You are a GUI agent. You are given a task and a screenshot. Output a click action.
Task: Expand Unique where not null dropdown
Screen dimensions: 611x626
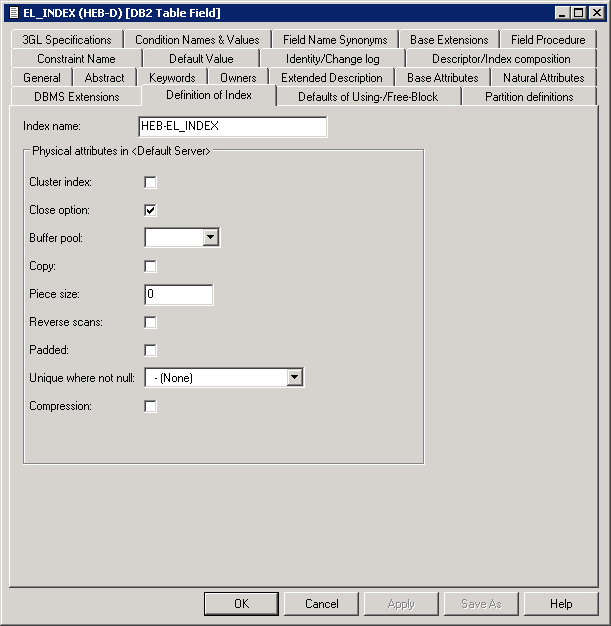294,378
